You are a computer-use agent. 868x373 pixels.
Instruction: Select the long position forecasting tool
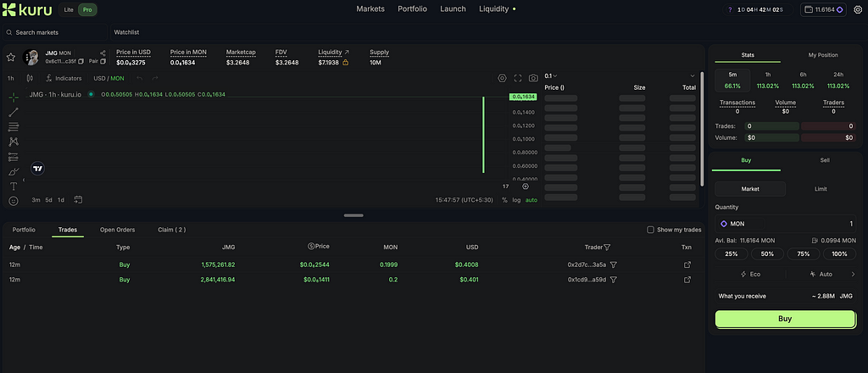point(14,157)
